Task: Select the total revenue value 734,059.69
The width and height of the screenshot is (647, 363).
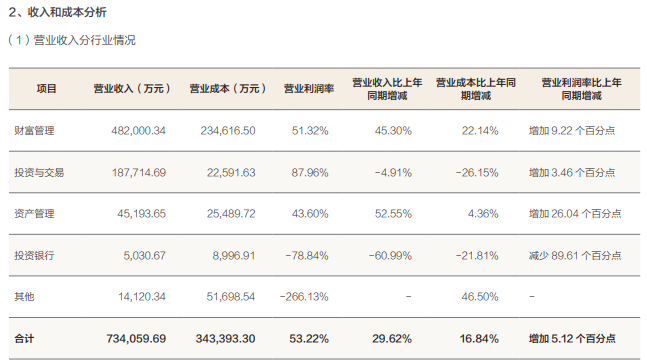Action: tap(136, 339)
